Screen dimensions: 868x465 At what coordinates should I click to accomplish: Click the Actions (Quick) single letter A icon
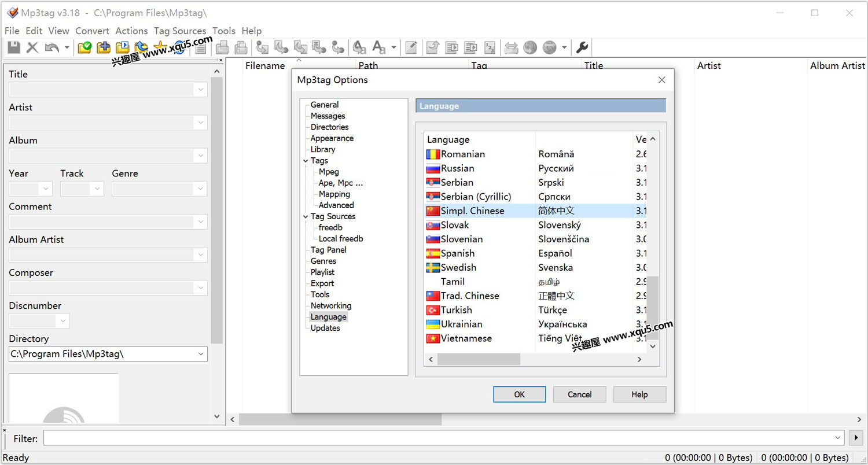coord(378,47)
